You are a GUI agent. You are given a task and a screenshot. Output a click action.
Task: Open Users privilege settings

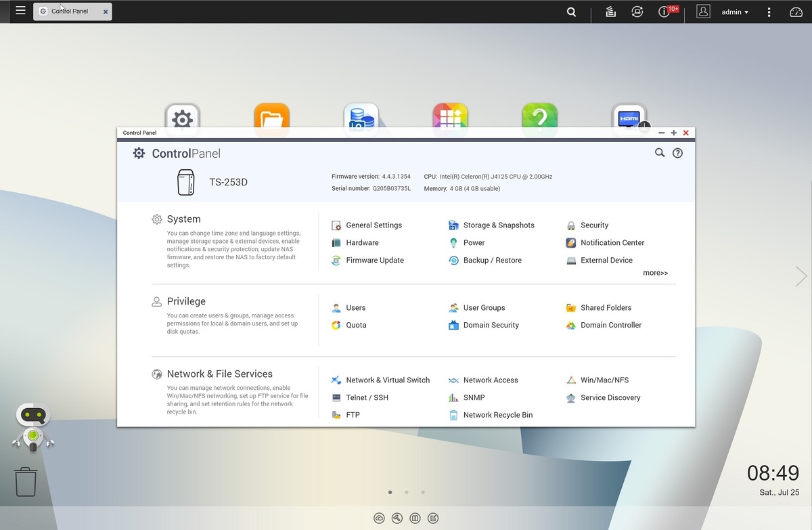pyautogui.click(x=348, y=308)
